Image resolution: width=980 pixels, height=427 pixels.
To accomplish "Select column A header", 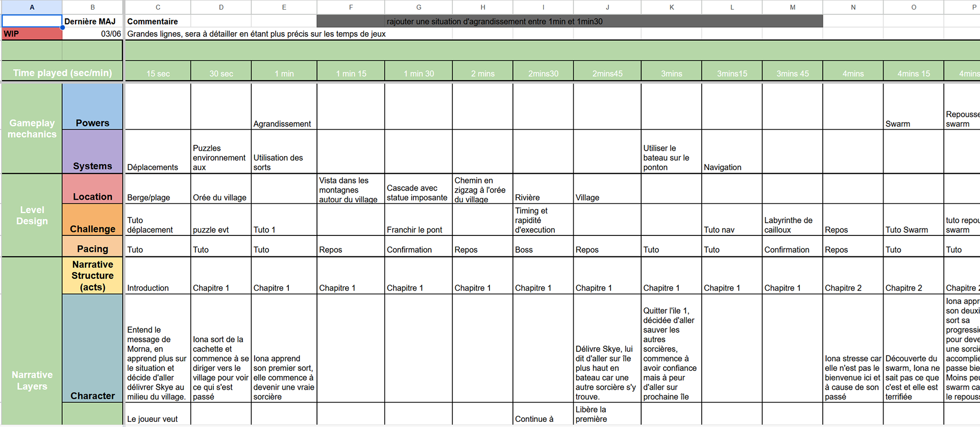I will click(32, 7).
